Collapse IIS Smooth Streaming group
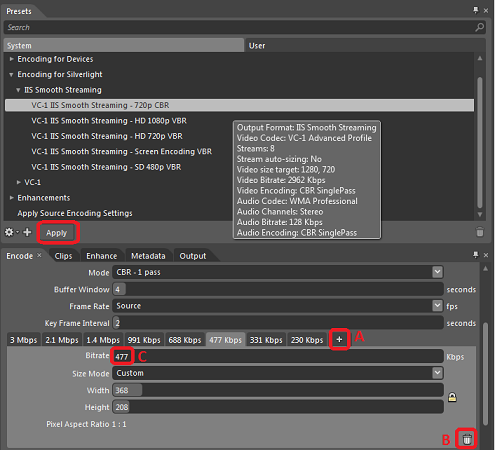Image resolution: width=495 pixels, height=450 pixels. click(x=18, y=90)
